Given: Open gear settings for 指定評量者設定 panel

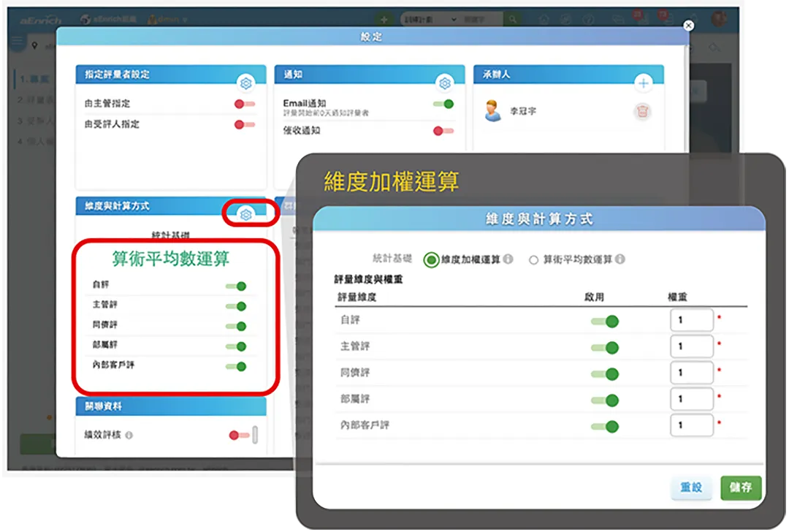Looking at the screenshot, I should 246,83.
